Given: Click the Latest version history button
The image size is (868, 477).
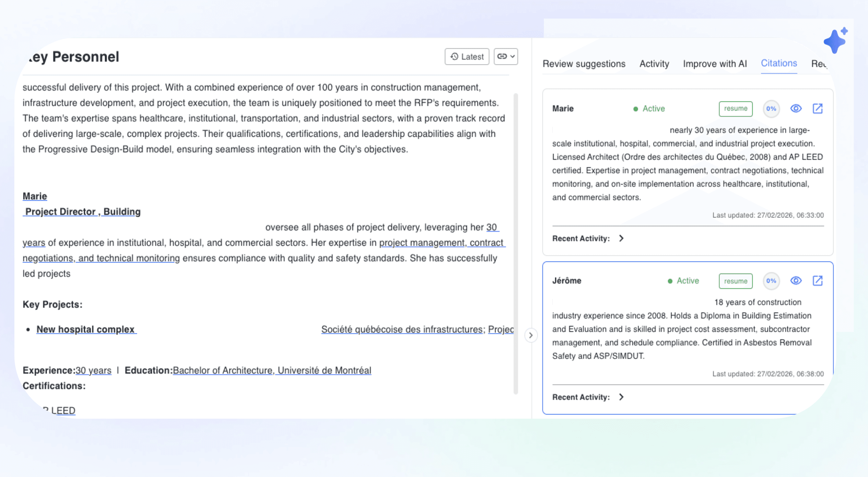Looking at the screenshot, I should 467,57.
